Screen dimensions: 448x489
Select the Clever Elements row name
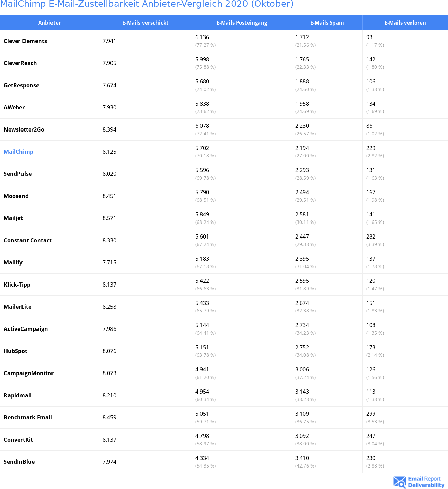(x=25, y=41)
